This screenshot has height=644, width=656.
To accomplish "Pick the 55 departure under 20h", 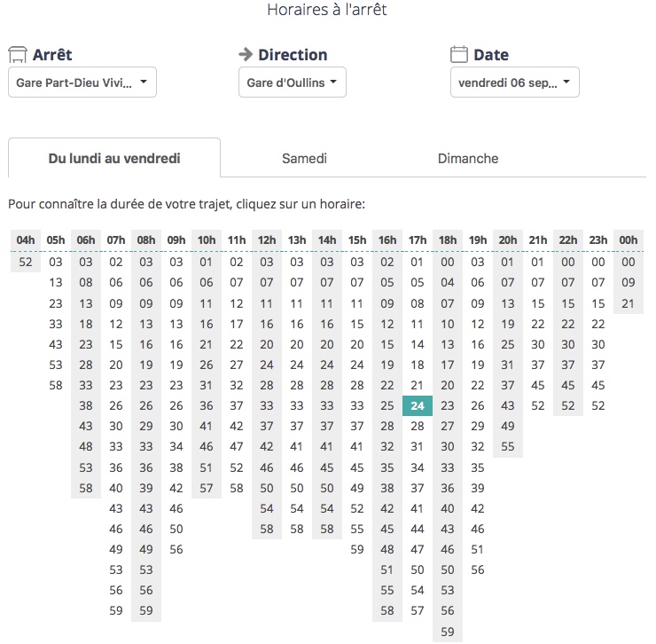I will 507,446.
